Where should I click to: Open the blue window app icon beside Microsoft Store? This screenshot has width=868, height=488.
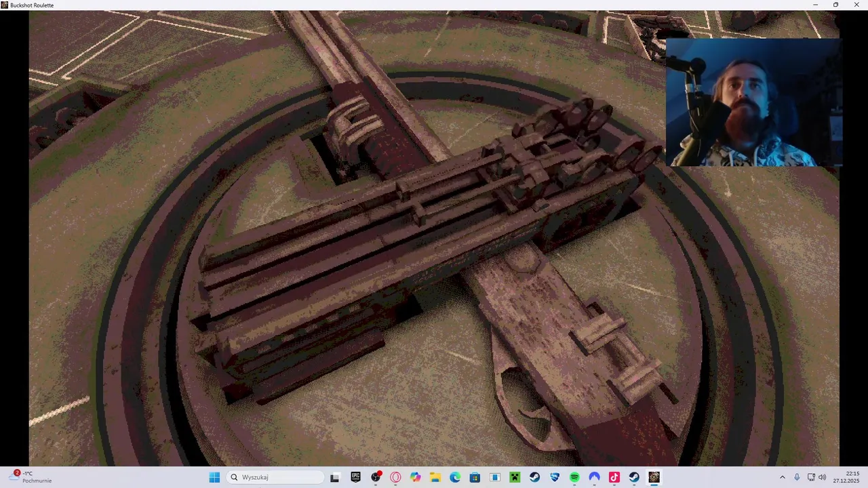[495, 477]
